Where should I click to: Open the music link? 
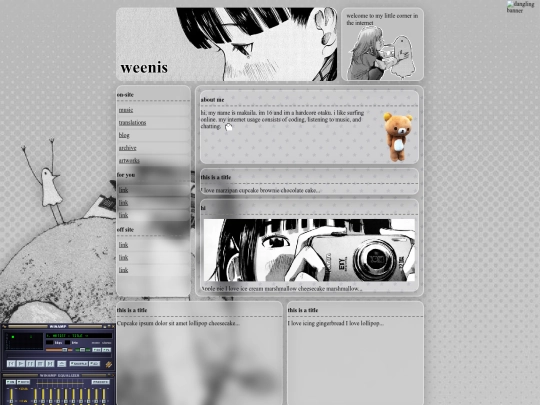click(x=126, y=110)
